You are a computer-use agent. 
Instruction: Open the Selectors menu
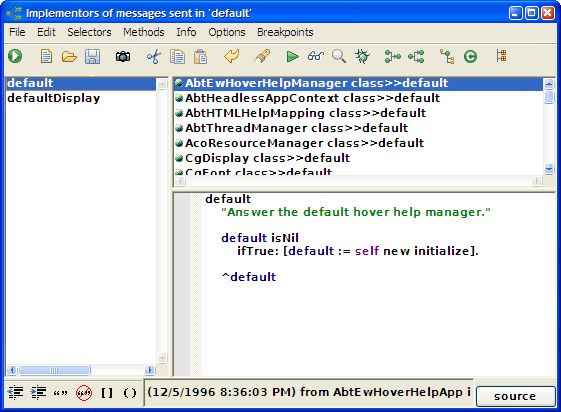click(89, 32)
